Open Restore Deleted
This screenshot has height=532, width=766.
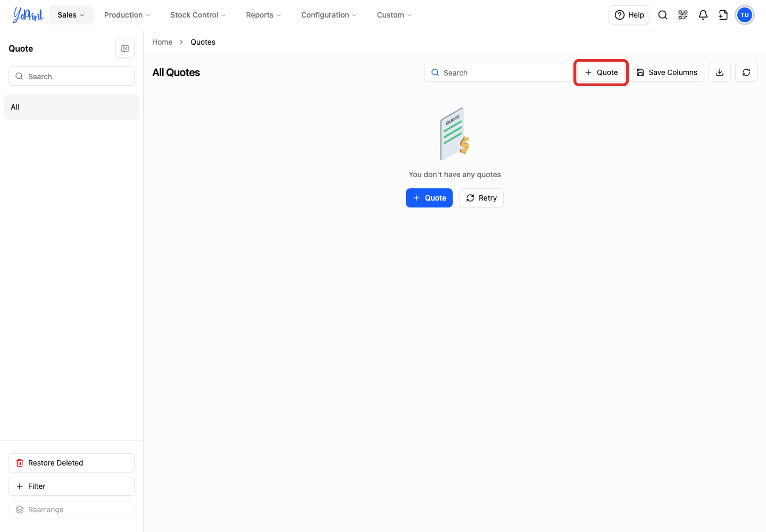click(71, 463)
